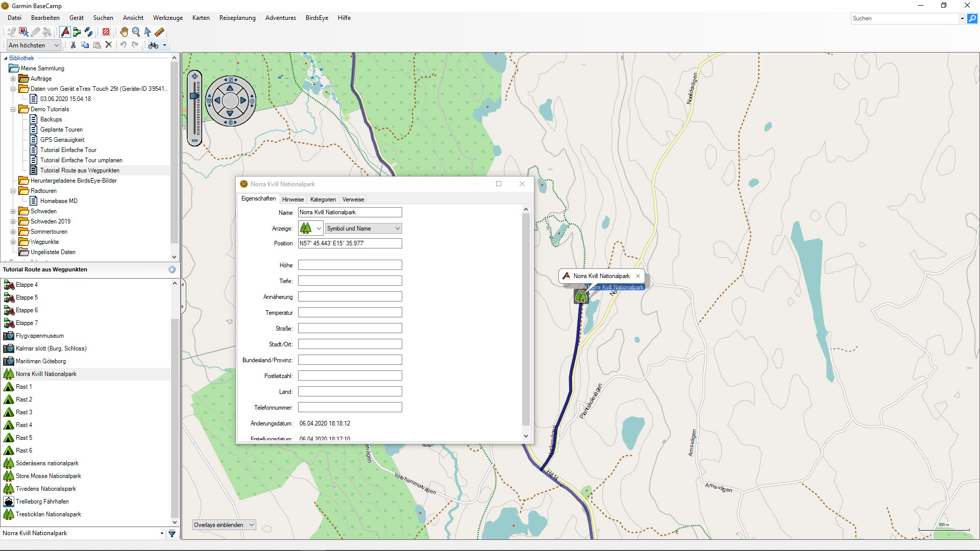Expand the Sommertouren folder
Screen dimensions: 980x551
[x=13, y=232]
